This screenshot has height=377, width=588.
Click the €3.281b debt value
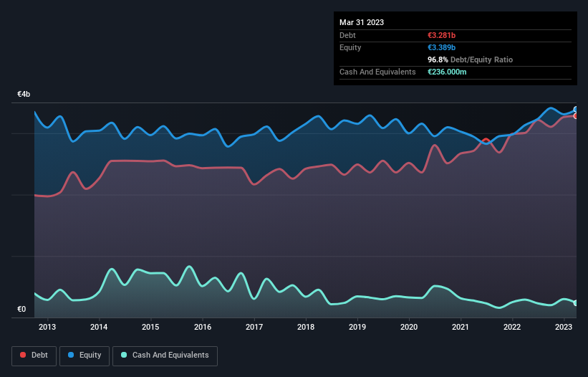[x=441, y=35]
